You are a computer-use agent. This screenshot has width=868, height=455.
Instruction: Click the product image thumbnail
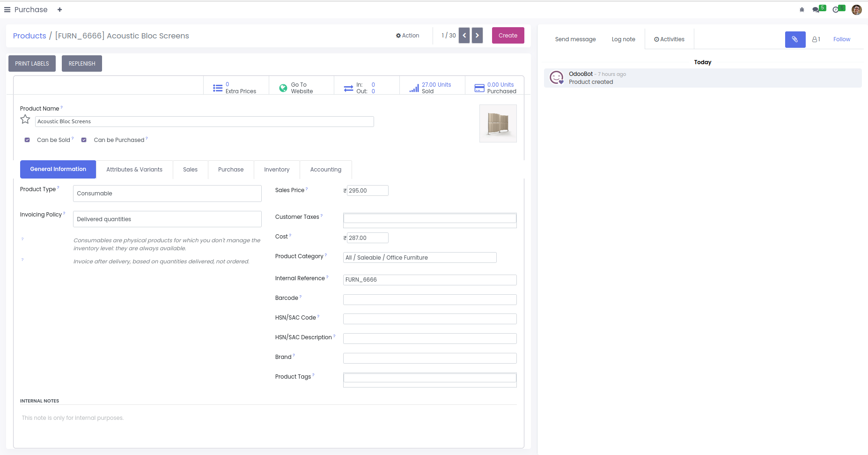click(x=498, y=124)
